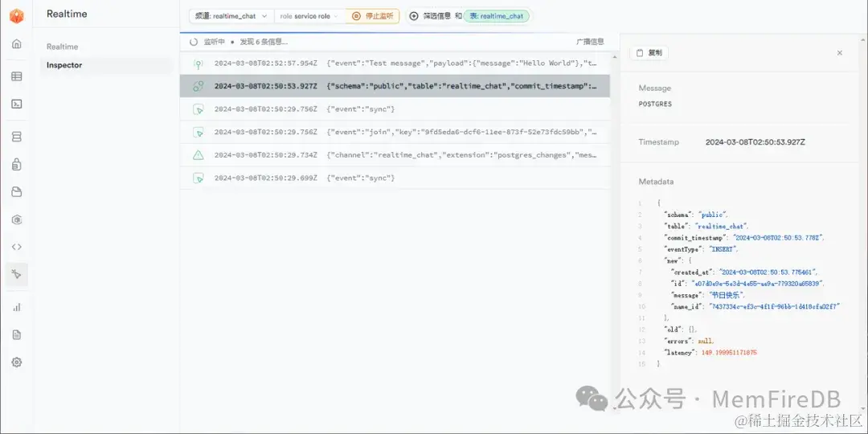
Task: Click the presence icon on the join event row
Action: coord(199,133)
